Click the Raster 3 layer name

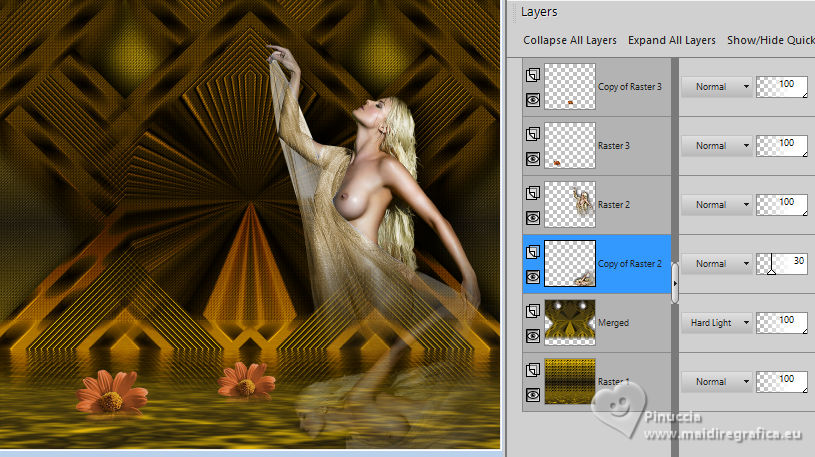tap(613, 146)
